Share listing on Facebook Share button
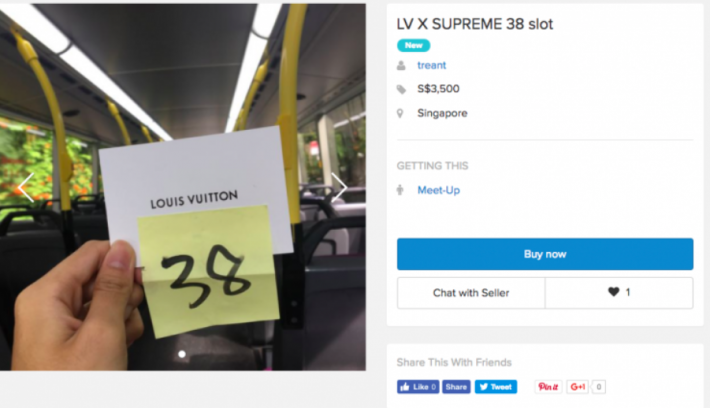Screen dimensions: 710x408 point(456,387)
